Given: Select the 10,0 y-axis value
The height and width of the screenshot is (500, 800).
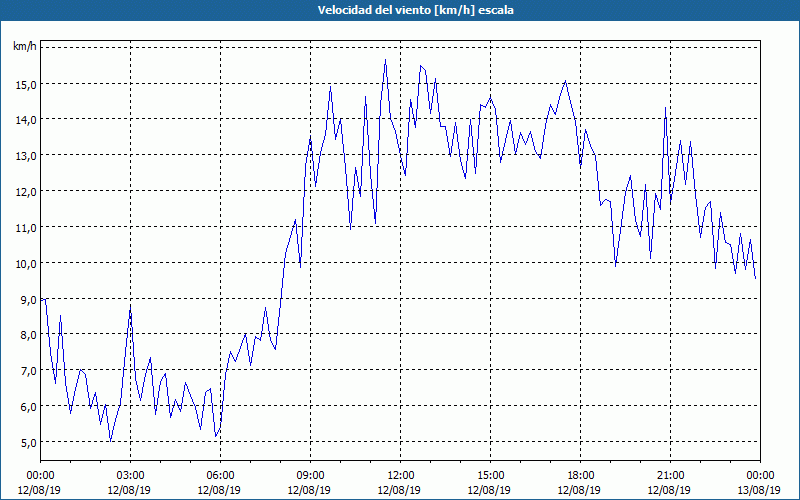Looking at the screenshot, I should [x=26, y=263].
